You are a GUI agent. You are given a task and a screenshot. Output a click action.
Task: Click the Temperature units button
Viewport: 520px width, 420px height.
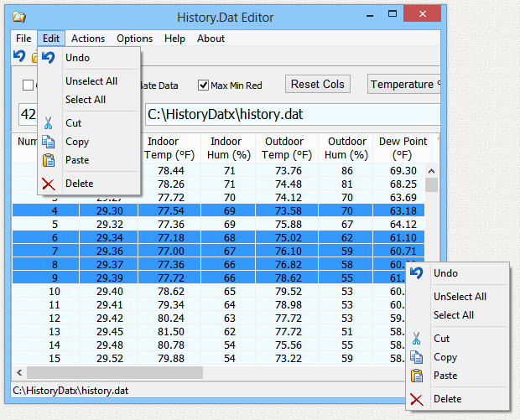point(404,84)
